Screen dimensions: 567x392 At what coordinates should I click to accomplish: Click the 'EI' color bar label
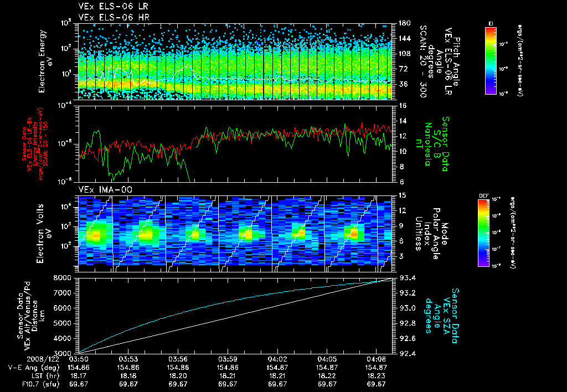pos(491,23)
